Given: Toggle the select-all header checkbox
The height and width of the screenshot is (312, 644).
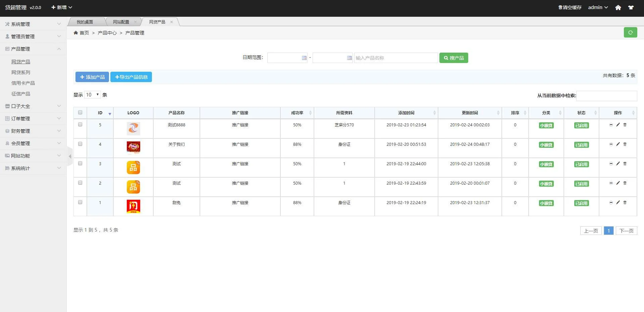Looking at the screenshot, I should [x=80, y=113].
